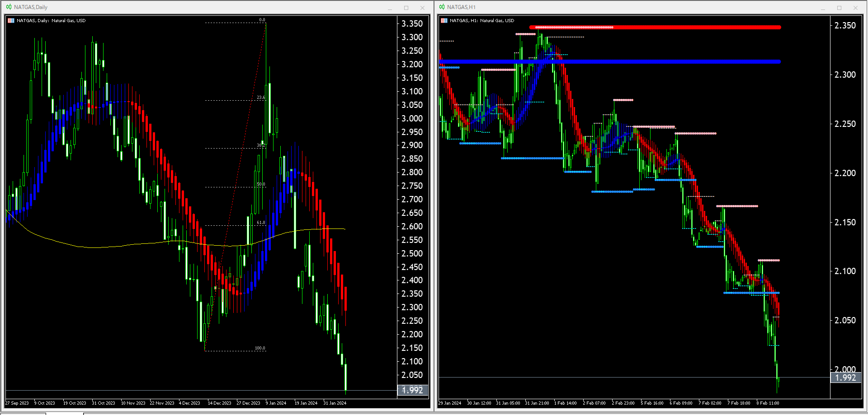The height and width of the screenshot is (415, 868).
Task: Click the NATGAS,Daily window title icon
Action: click(9, 7)
